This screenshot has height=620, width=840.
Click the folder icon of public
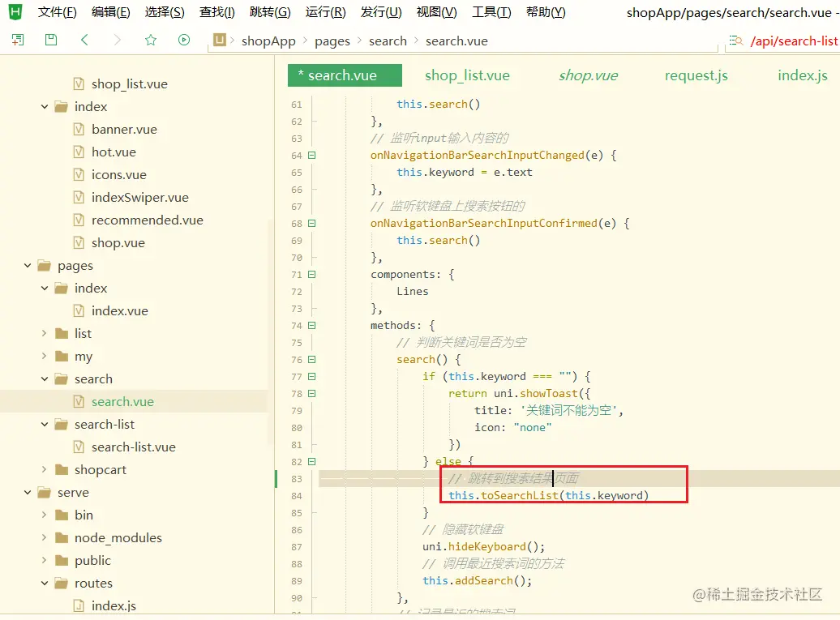(62, 561)
